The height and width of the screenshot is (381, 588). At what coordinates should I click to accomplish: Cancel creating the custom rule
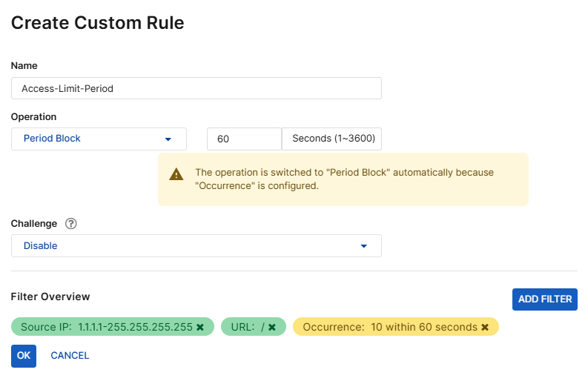coord(70,355)
